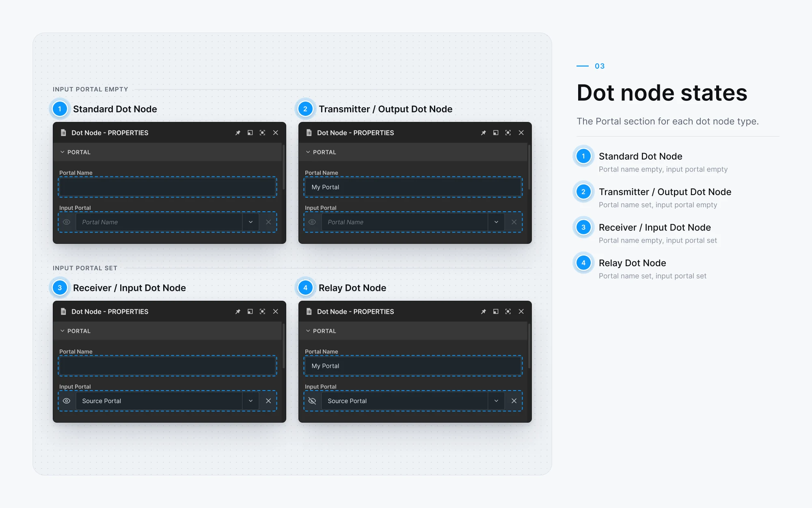Hide Source Portal via eye in Receiver / Input panel
Viewport: 812px width, 508px height.
tap(67, 401)
